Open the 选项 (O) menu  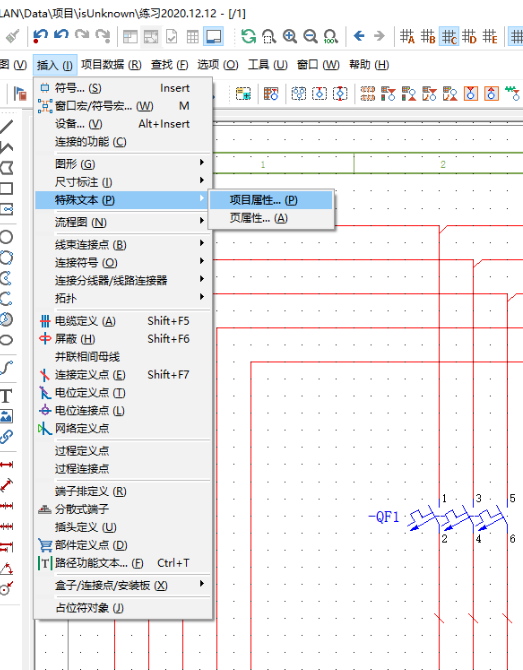click(x=217, y=65)
